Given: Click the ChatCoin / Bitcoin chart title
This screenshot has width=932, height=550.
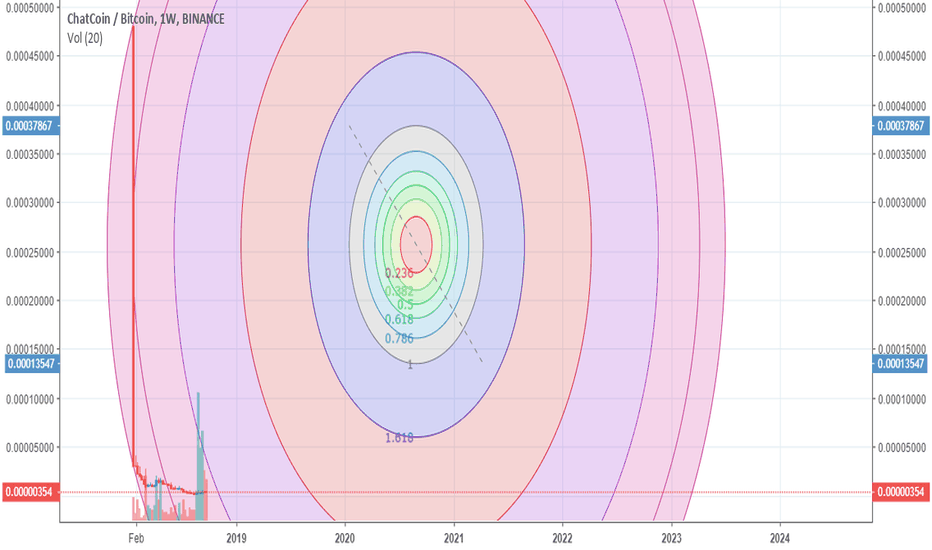Looking at the screenshot, I should tap(146, 19).
